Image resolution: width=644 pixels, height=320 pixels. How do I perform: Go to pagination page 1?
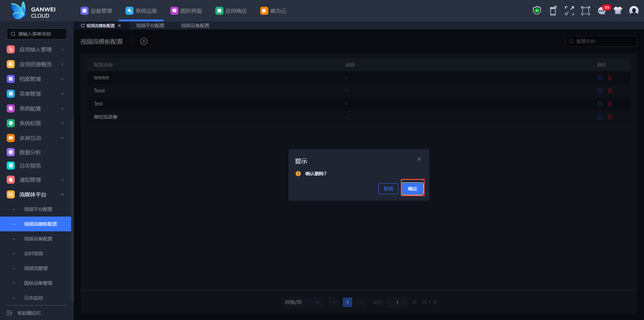(x=347, y=302)
